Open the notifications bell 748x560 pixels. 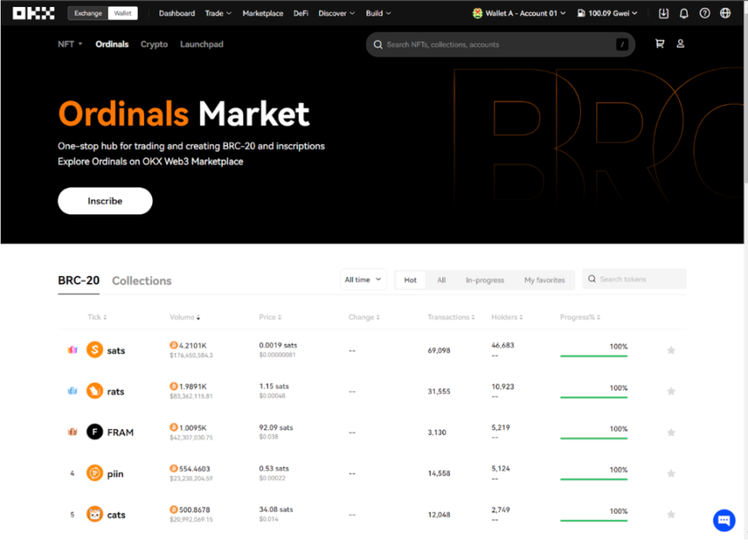(x=683, y=13)
